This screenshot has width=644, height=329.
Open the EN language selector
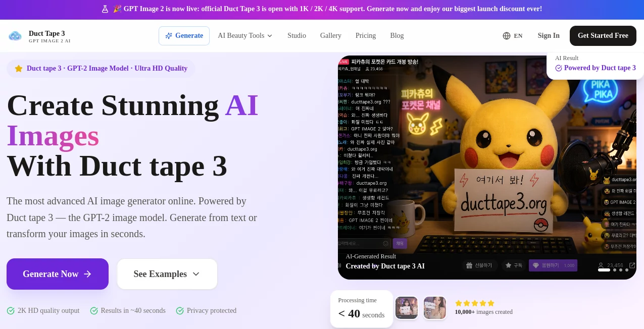pyautogui.click(x=513, y=36)
